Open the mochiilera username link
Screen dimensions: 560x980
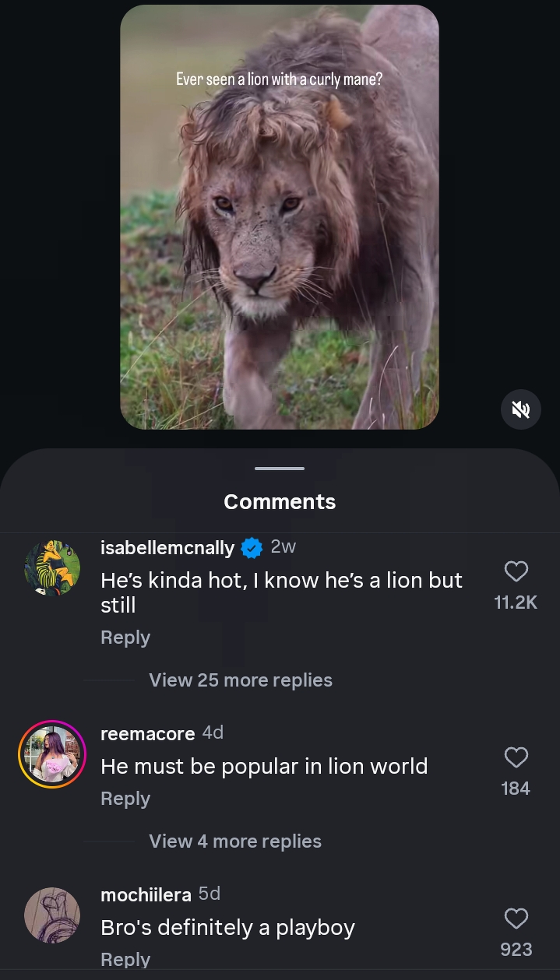coord(146,894)
